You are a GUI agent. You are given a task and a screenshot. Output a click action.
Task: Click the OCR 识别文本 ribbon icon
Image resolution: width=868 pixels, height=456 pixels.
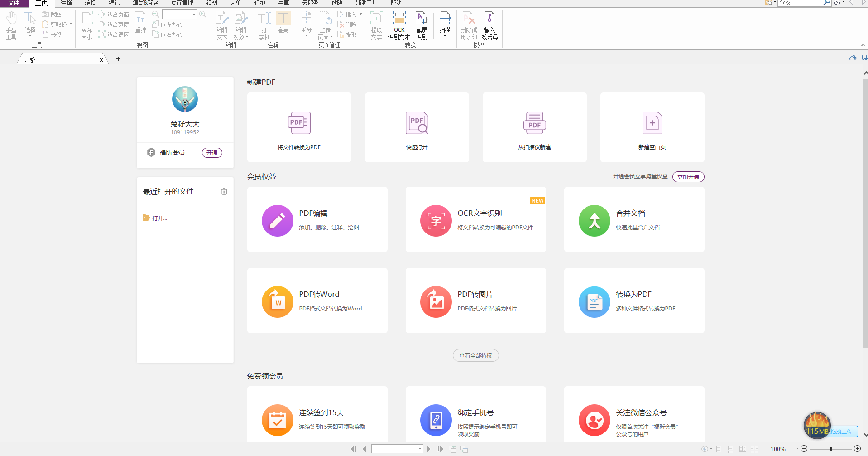point(399,26)
